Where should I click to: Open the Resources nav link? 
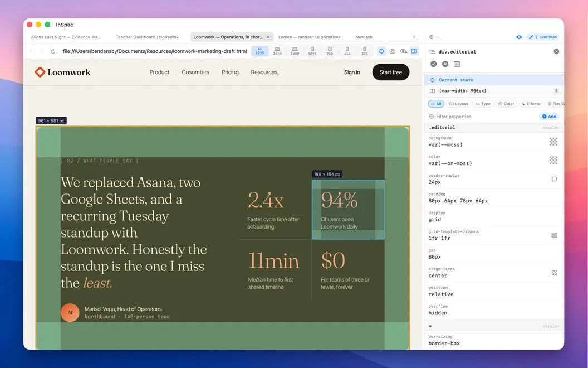(264, 72)
